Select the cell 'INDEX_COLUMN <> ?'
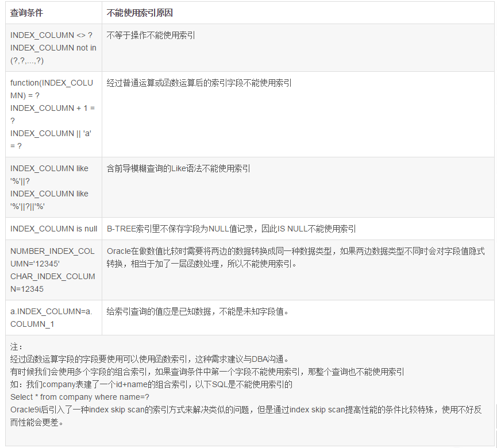This screenshot has height=448, width=497. pos(53,48)
